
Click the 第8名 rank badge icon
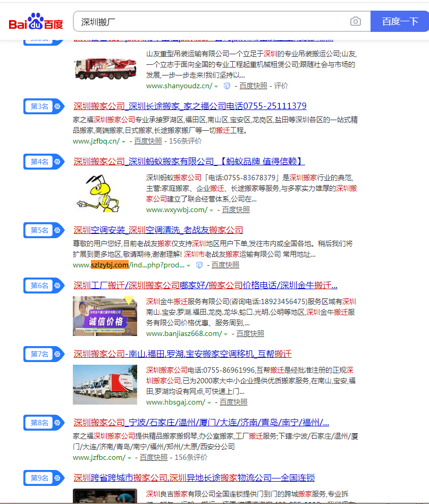point(44,423)
